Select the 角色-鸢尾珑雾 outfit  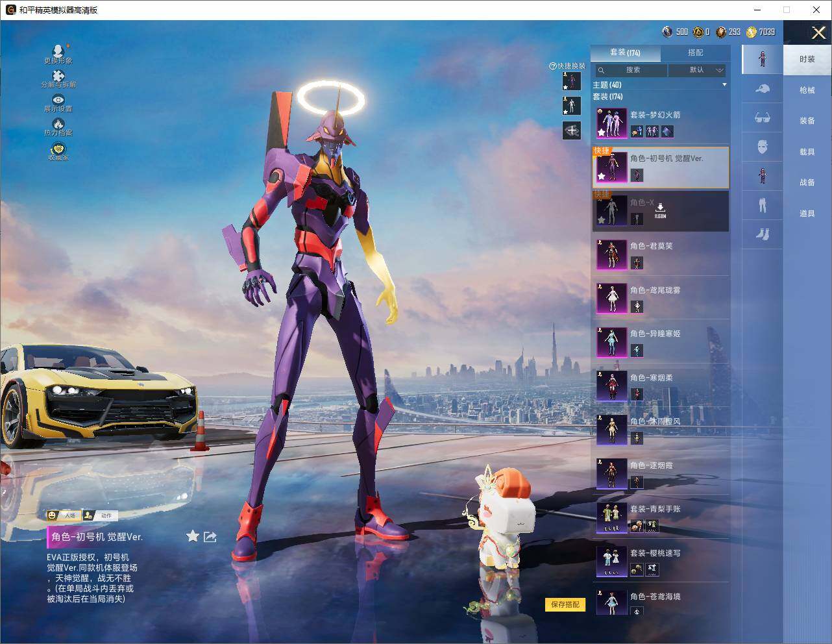click(x=660, y=299)
